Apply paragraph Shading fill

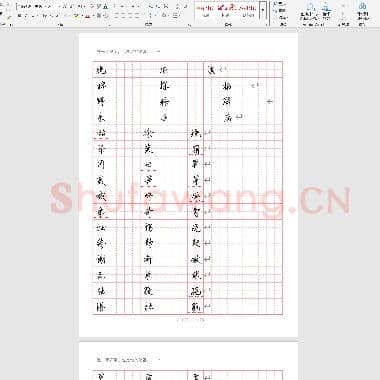click(164, 15)
